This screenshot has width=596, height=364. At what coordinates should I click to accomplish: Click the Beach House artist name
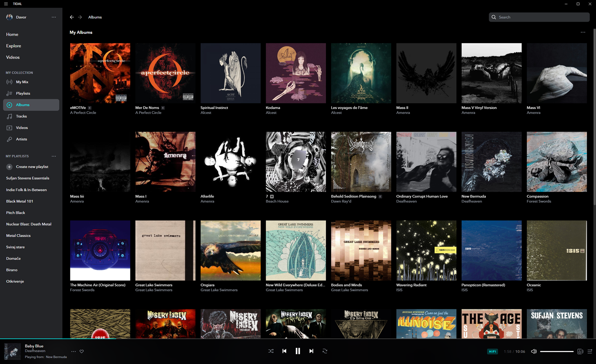click(x=277, y=201)
